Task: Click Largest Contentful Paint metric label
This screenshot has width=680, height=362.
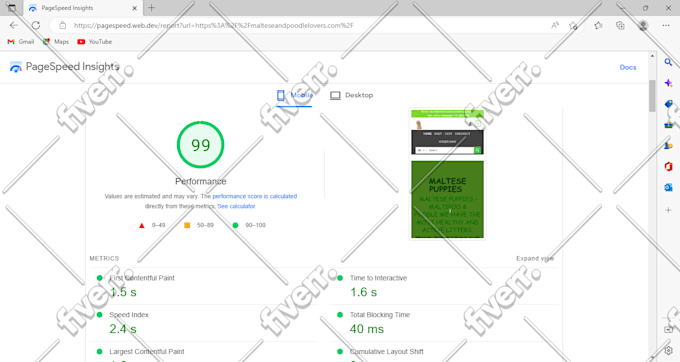Action: coord(147,352)
